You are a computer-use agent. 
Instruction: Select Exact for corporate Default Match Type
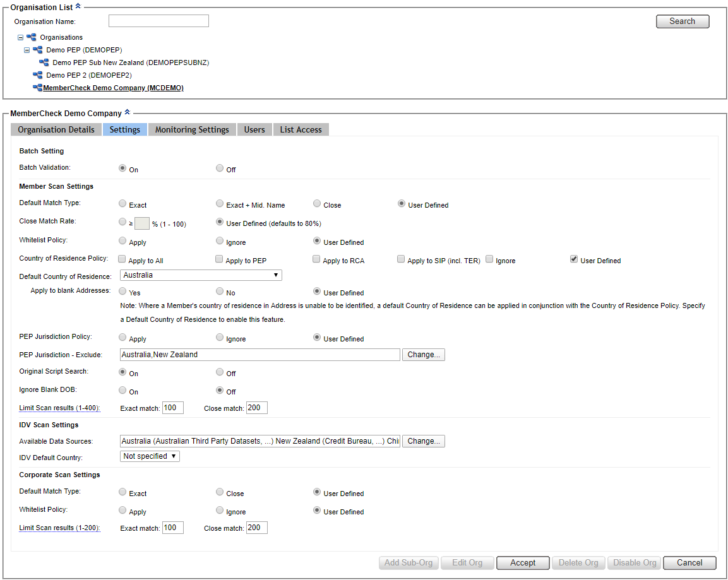coord(122,492)
